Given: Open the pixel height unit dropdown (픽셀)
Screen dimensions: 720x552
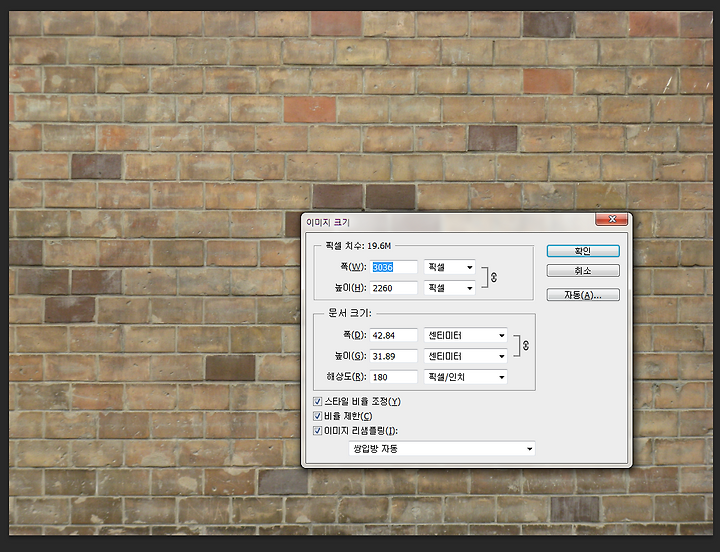Looking at the screenshot, I should pyautogui.click(x=450, y=288).
